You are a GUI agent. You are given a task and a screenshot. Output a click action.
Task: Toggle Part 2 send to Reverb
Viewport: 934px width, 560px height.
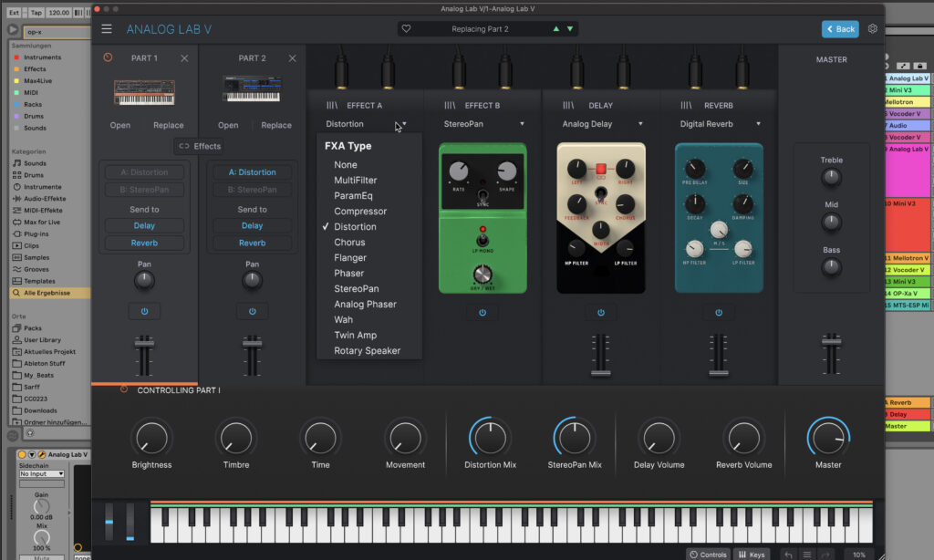tap(252, 244)
